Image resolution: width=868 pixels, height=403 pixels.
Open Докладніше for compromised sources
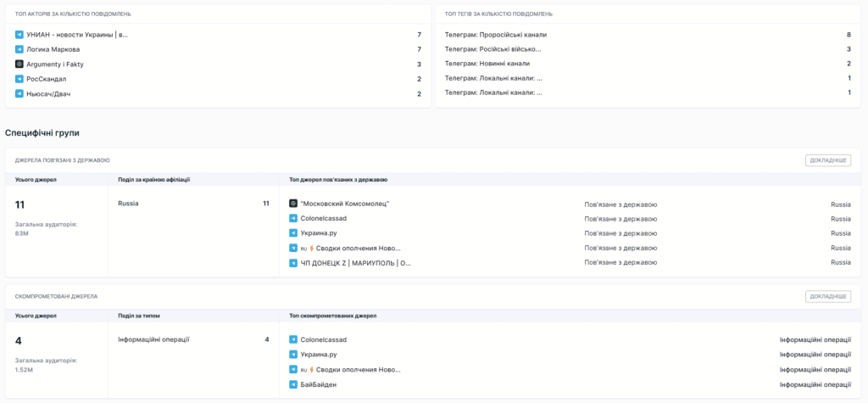click(x=827, y=297)
